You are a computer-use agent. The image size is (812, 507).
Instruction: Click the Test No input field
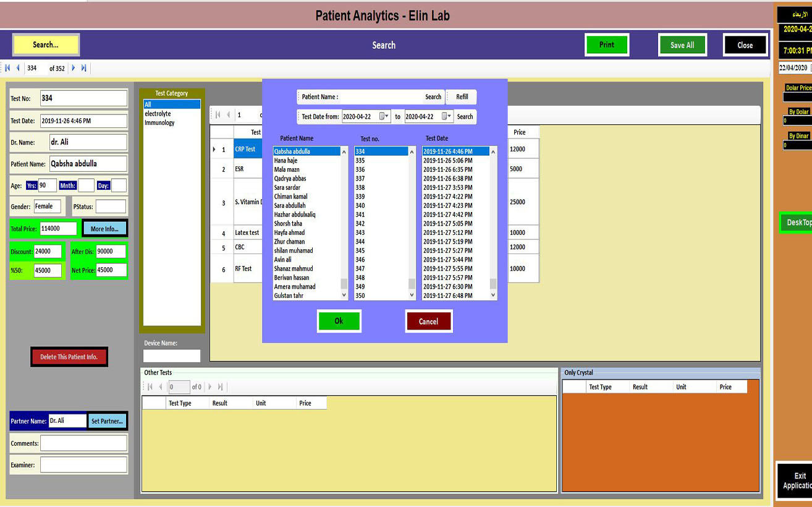click(x=83, y=98)
